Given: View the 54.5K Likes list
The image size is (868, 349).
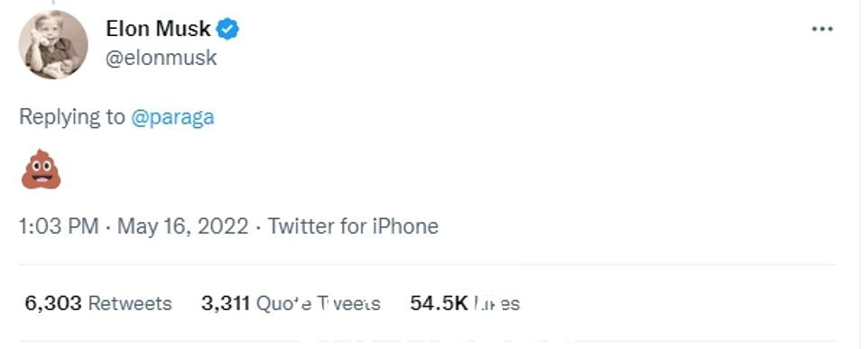Looking at the screenshot, I should (465, 303).
